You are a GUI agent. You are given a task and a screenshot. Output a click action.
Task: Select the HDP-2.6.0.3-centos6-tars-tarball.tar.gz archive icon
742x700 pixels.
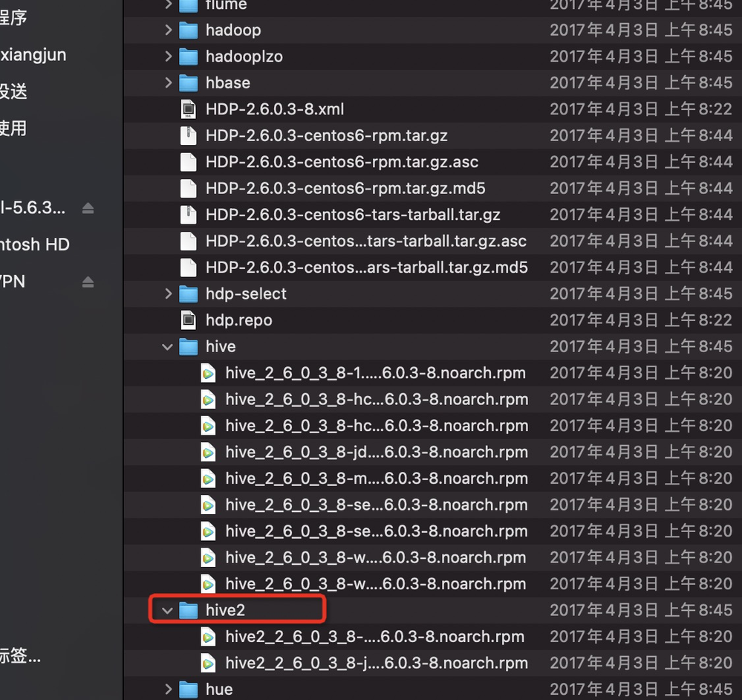tap(189, 215)
